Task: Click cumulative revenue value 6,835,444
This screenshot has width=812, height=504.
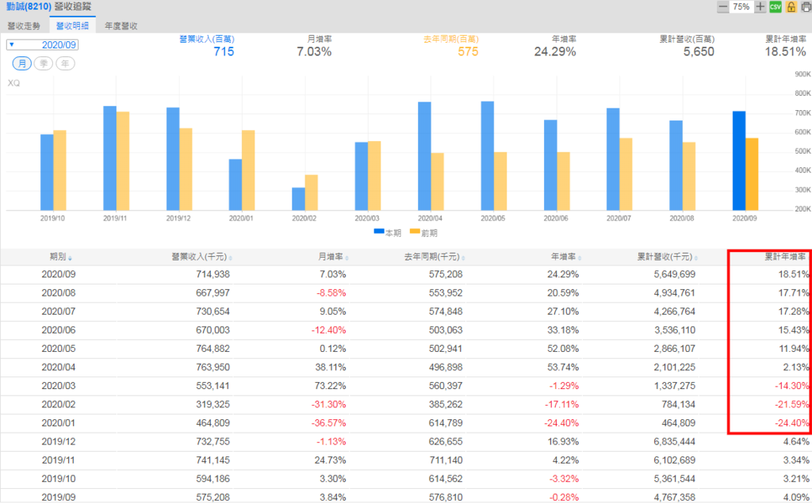Action: click(675, 442)
